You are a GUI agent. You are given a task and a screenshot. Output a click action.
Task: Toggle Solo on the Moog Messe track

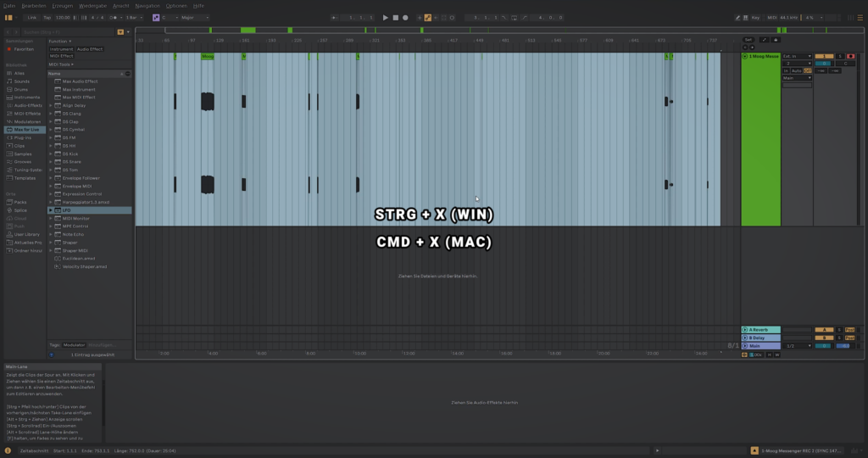coord(840,56)
